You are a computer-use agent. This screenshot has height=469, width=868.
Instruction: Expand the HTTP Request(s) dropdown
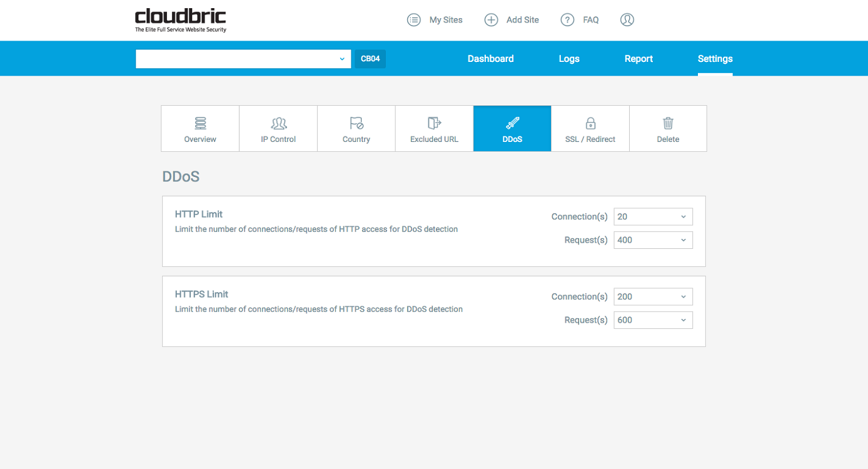(x=653, y=240)
